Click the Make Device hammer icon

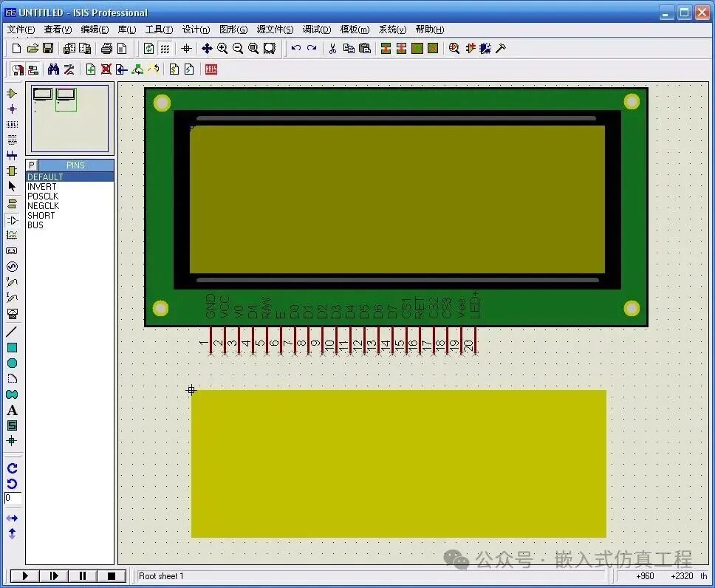click(x=501, y=48)
